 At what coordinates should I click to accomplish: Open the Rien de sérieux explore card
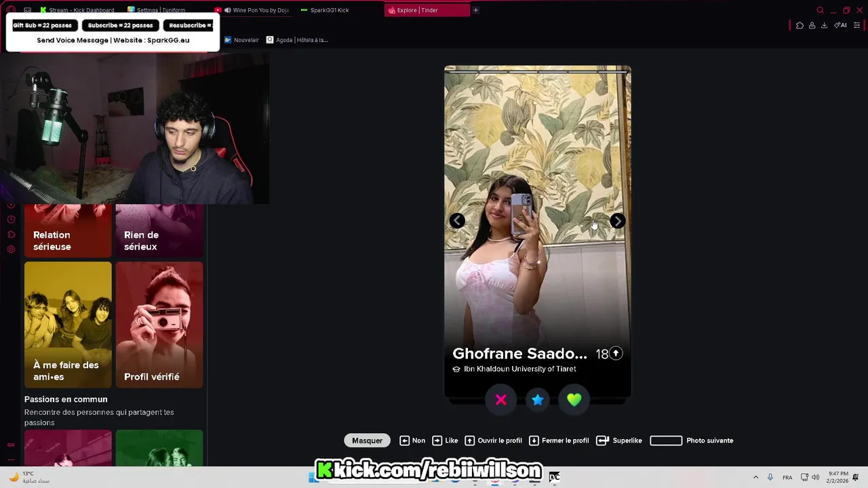pos(159,230)
